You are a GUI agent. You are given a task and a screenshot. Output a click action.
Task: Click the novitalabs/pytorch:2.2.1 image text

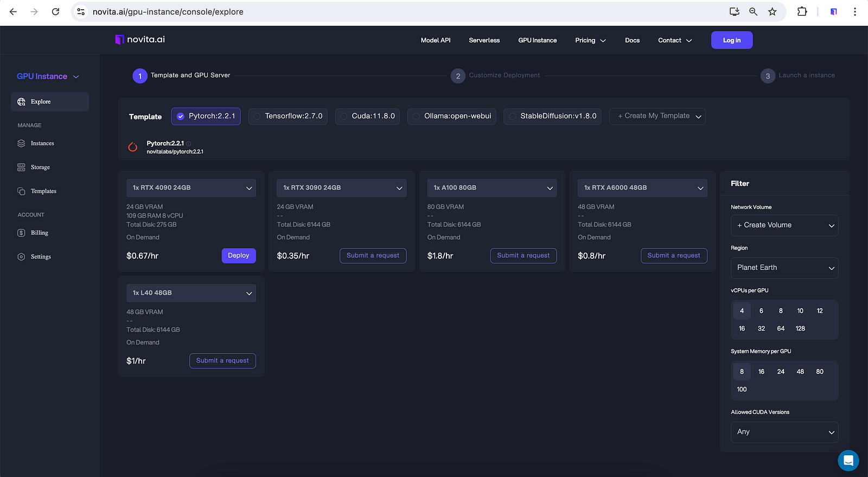[x=175, y=152]
